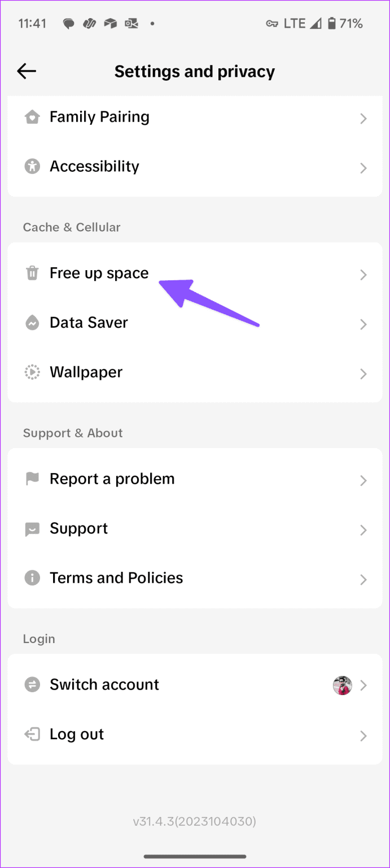Tap the Support chat bubble icon
The height and width of the screenshot is (868, 390).
[x=32, y=528]
